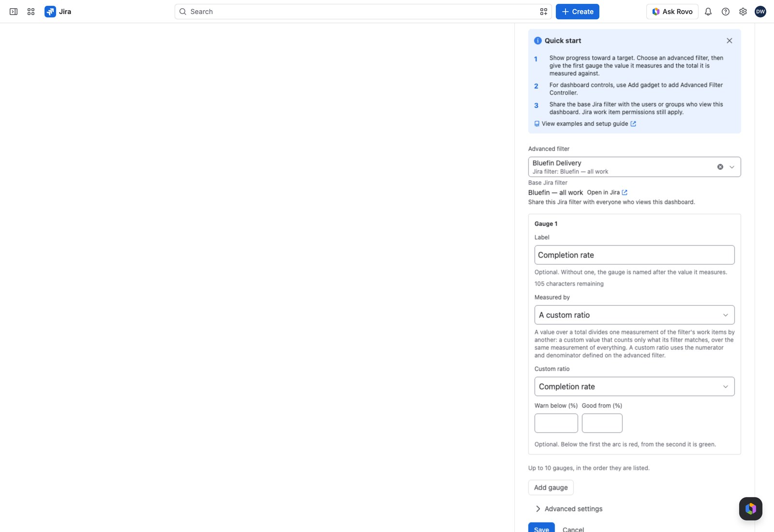This screenshot has width=774, height=532.
Task: Open the app switcher grid icon
Action: (31, 12)
